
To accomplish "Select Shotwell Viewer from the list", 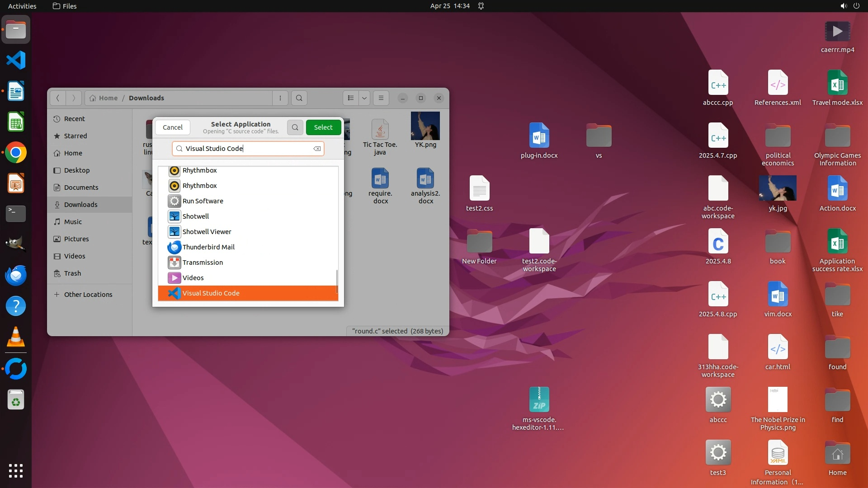I will 206,232.
